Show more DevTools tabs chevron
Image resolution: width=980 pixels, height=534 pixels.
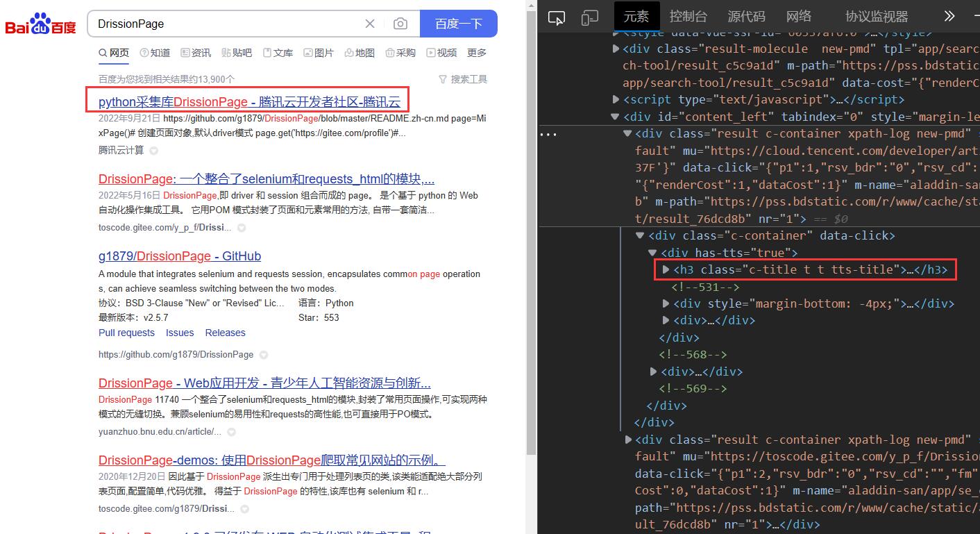949,17
